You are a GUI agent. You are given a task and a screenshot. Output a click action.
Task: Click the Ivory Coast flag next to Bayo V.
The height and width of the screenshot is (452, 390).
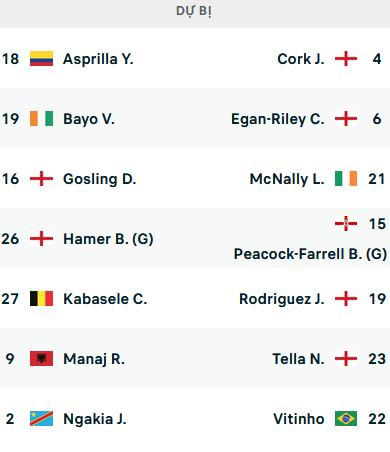(x=41, y=119)
